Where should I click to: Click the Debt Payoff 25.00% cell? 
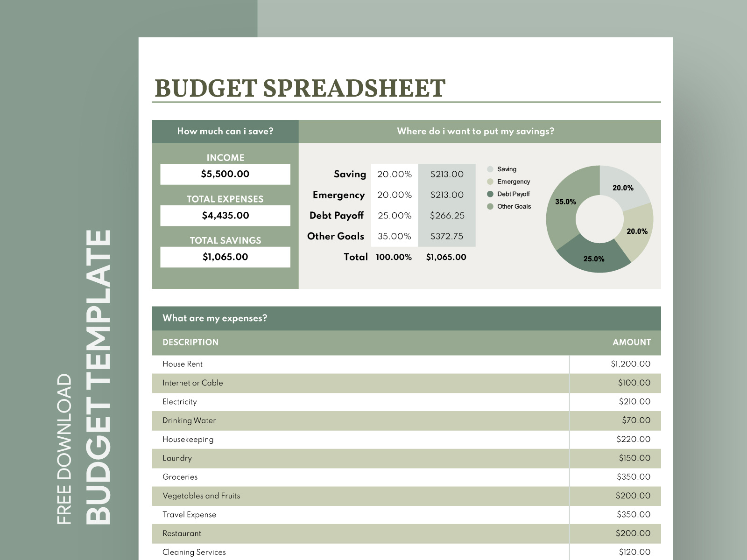pyautogui.click(x=395, y=216)
